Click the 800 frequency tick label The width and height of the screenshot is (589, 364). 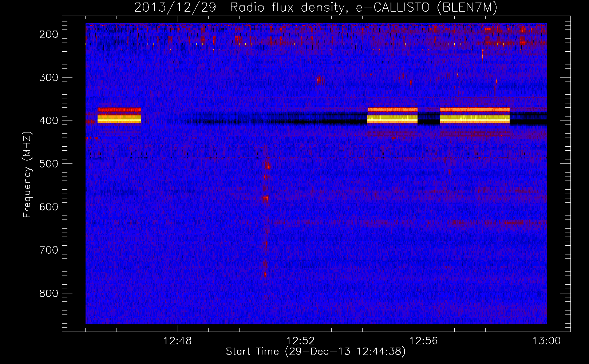point(48,293)
